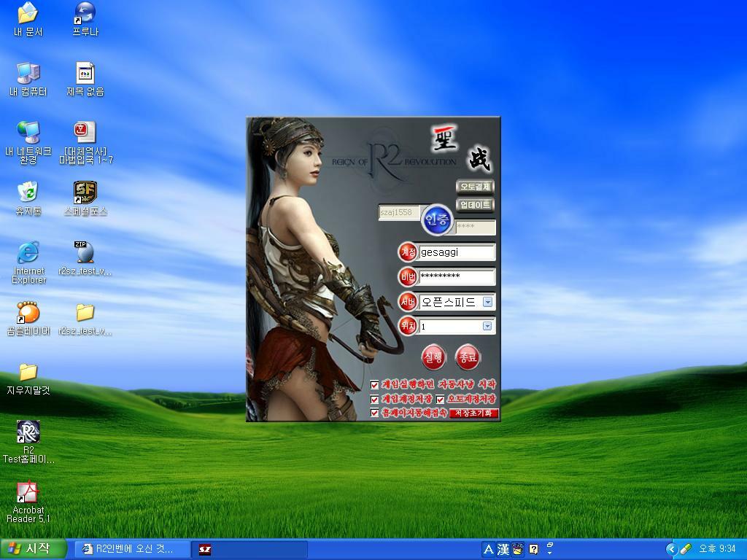Switch to the R2인벤 taskbar window

coord(131,550)
